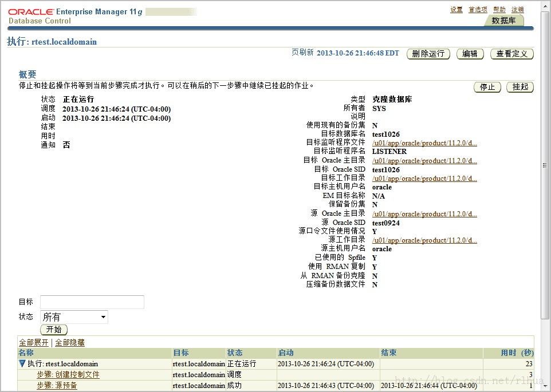Click the 全部隐藏 link
Image resolution: width=551 pixels, height=392 pixels.
(x=70, y=343)
